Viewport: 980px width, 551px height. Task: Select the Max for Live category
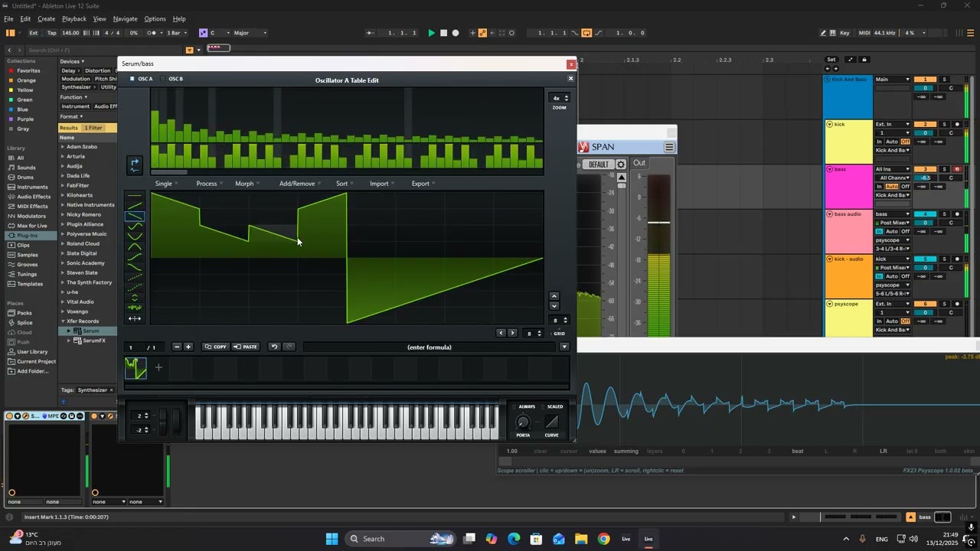coord(31,226)
